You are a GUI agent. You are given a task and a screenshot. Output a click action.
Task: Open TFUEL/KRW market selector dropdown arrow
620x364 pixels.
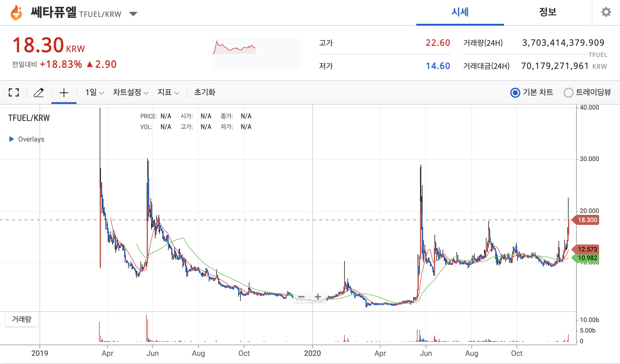click(133, 14)
